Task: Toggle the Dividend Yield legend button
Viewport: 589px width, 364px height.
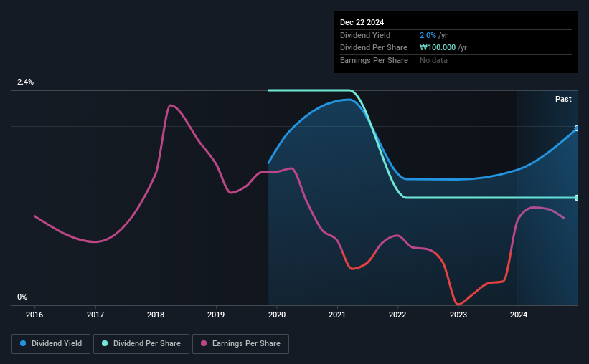Action: tap(51, 344)
